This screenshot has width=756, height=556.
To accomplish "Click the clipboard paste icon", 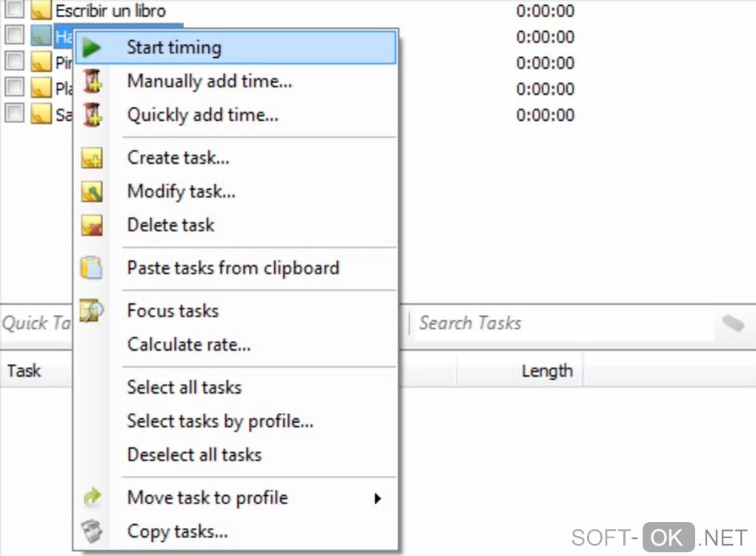I will [92, 268].
